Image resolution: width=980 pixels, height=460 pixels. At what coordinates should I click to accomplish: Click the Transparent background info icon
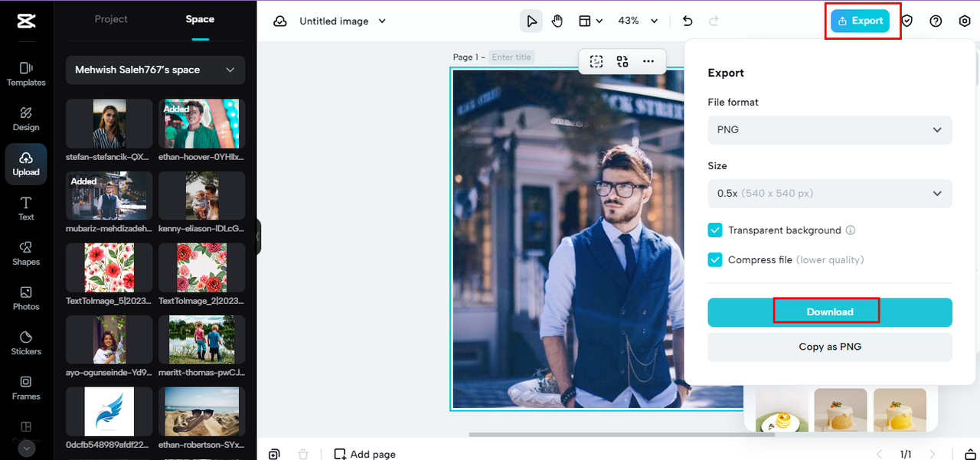click(x=850, y=230)
